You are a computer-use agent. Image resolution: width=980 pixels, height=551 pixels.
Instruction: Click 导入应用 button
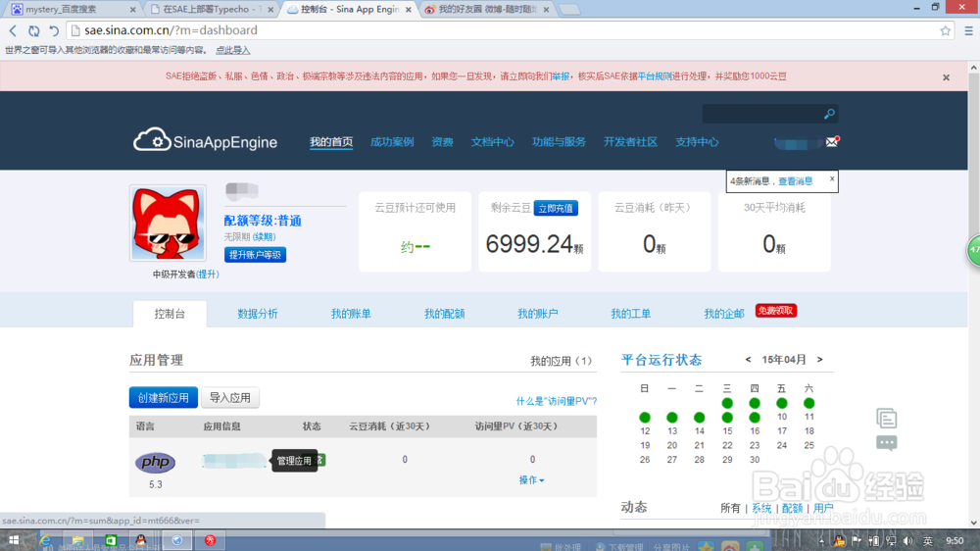tap(230, 398)
